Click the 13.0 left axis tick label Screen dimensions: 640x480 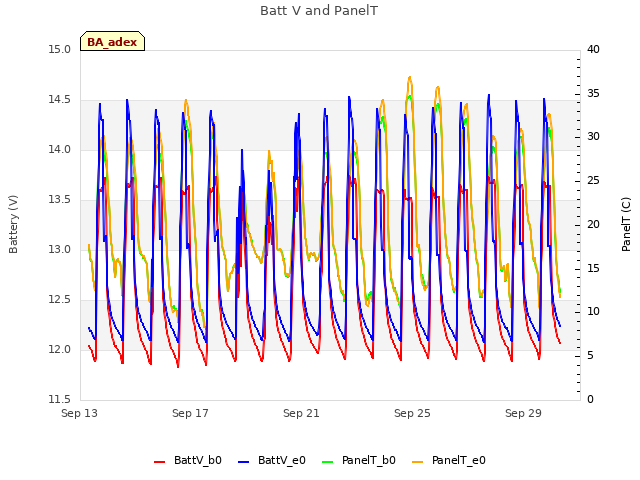point(60,250)
